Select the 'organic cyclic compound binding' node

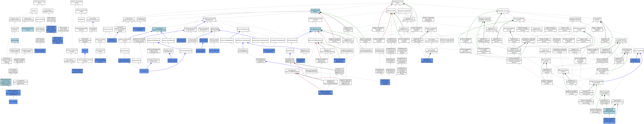pos(15,19)
